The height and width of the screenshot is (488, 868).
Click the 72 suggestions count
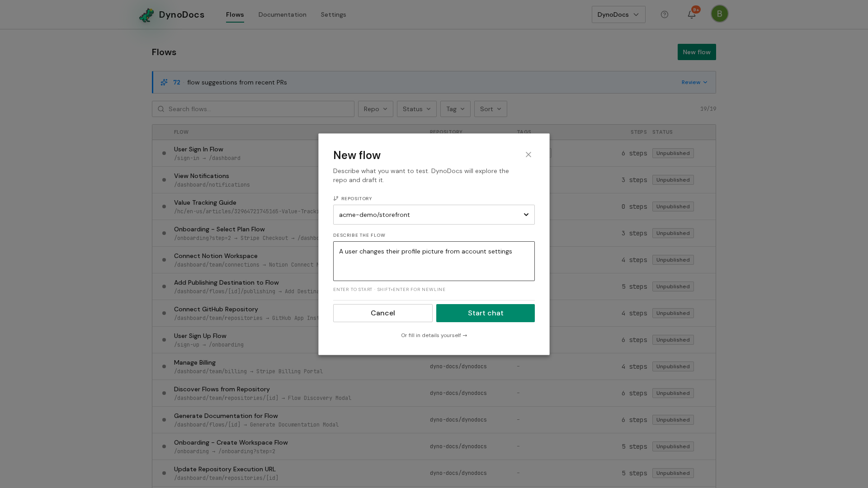click(177, 82)
